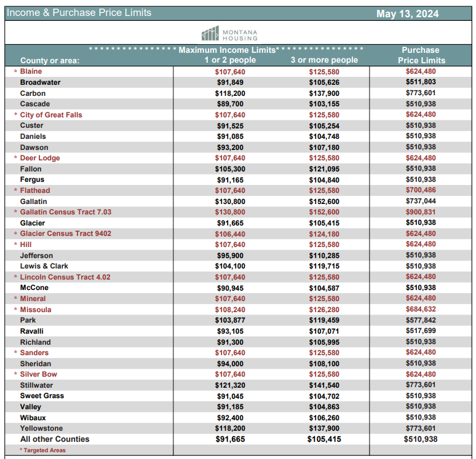Screen dimensions: 476x459
Task: Click the asterisk beside City of Great Falls
Action: 15,115
